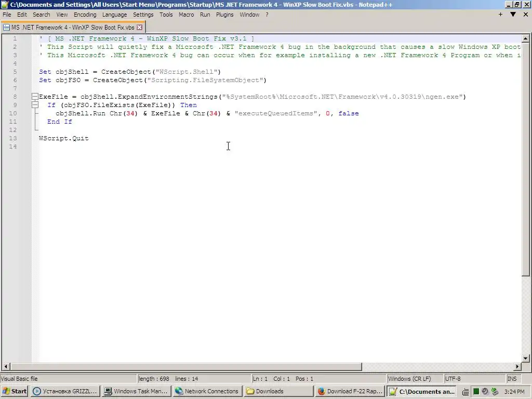Screen dimensions: 532x399
Task: Open the Search menu
Action: coord(42,15)
